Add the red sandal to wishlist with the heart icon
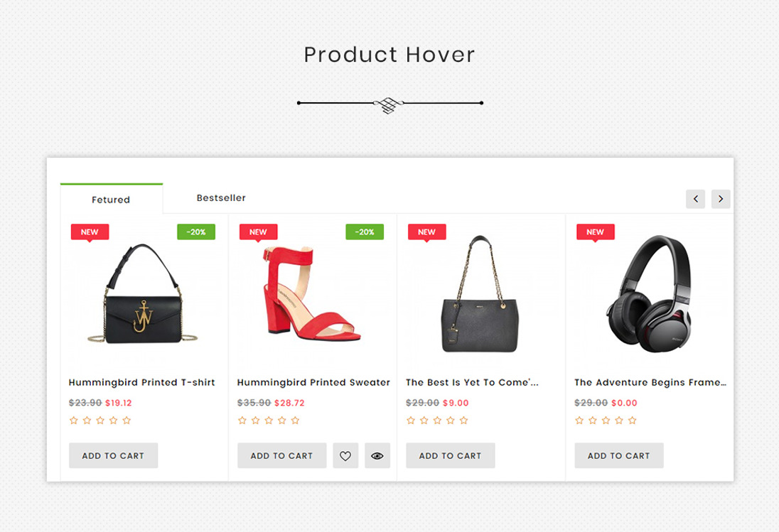 [345, 455]
